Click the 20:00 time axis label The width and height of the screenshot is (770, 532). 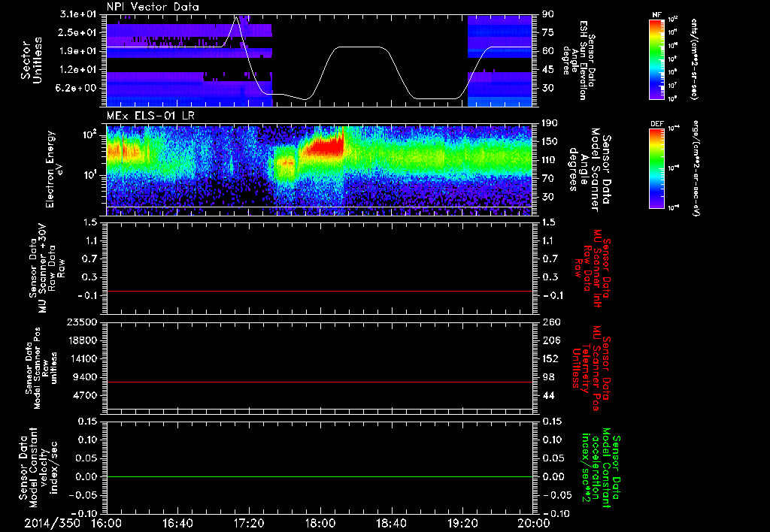tap(535, 523)
